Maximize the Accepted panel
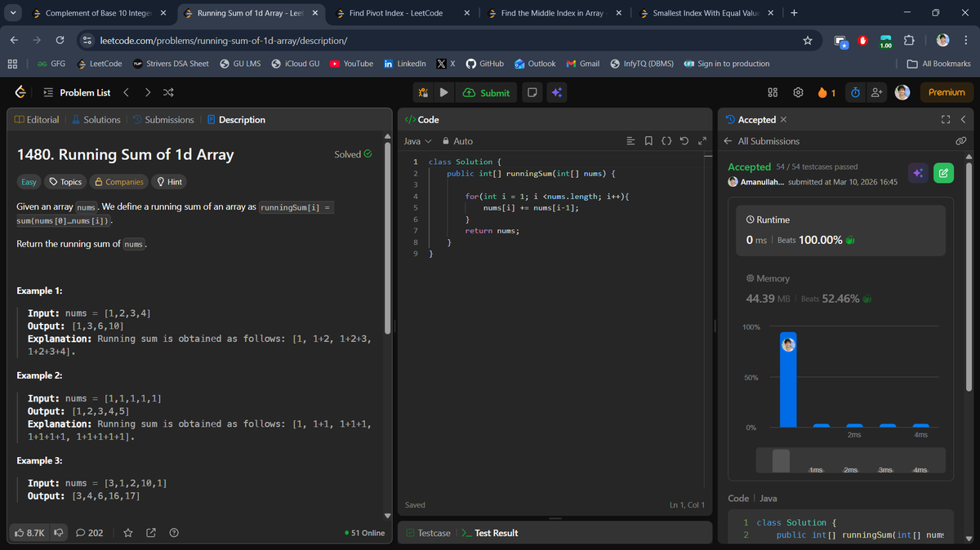Screen dimensions: 980x550 pyautogui.click(x=946, y=120)
